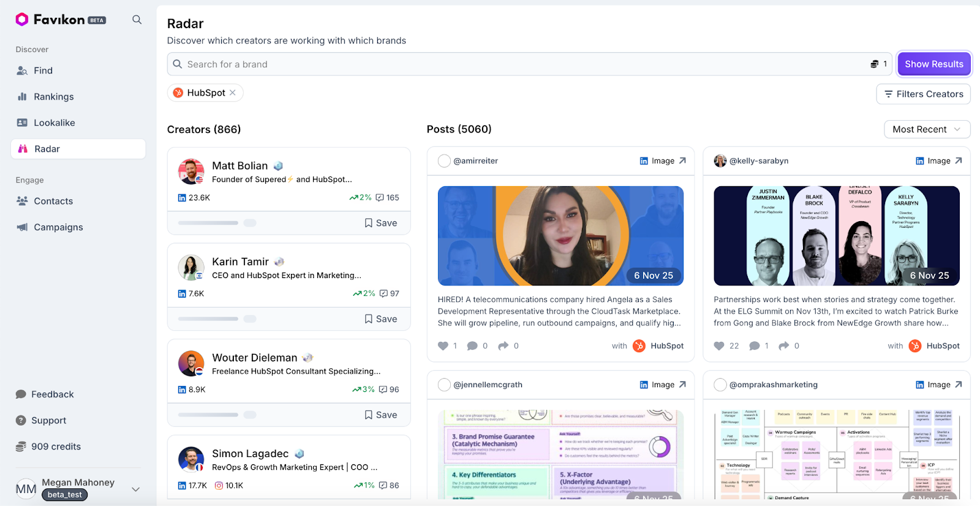Open the Most Recent sort dropdown

click(927, 129)
